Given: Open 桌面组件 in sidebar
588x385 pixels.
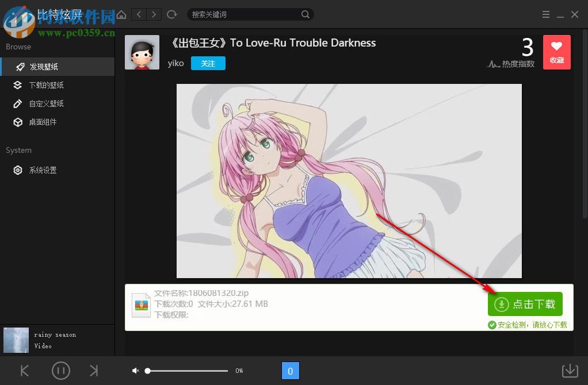Looking at the screenshot, I should 58,122.
